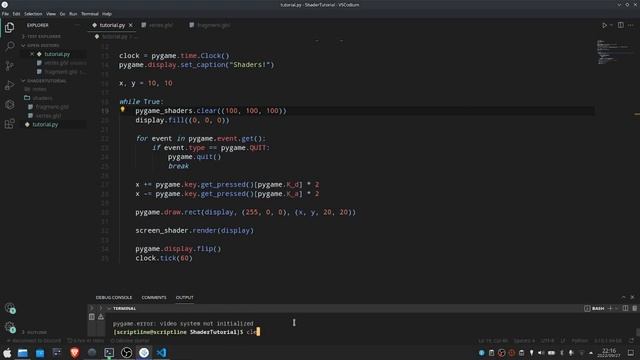Switch to the Output panel tab

coord(184,298)
